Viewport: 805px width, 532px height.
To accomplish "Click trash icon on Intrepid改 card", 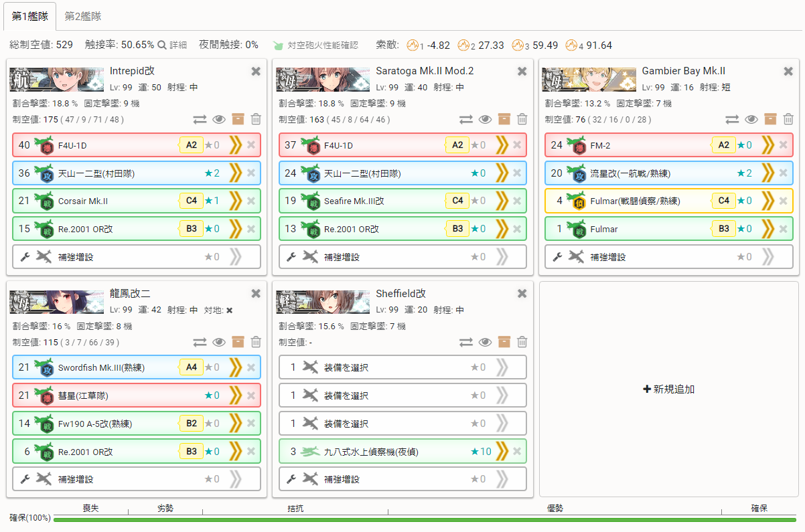I will click(x=256, y=119).
